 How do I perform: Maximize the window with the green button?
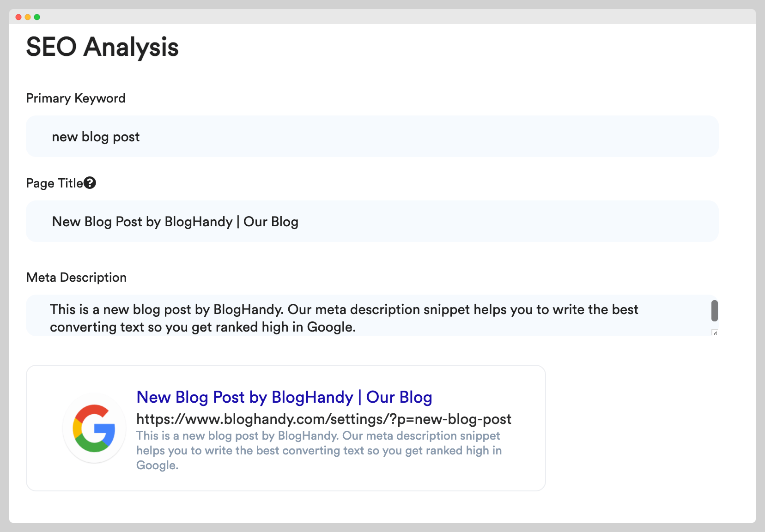(x=37, y=17)
